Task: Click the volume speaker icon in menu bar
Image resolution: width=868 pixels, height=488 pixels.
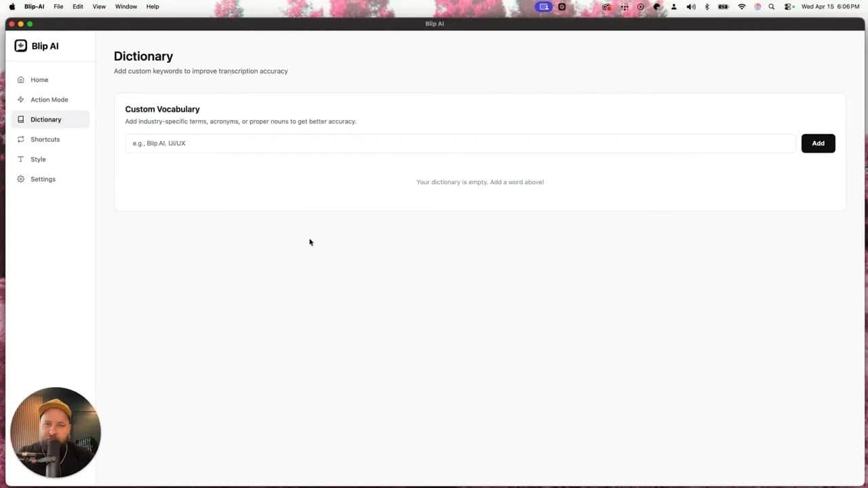Action: 690,7
